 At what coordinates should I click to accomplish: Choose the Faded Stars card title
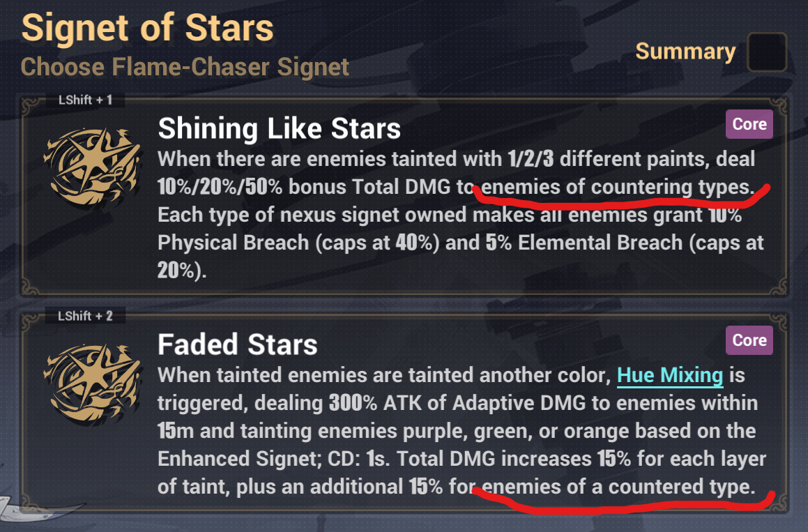click(x=238, y=344)
